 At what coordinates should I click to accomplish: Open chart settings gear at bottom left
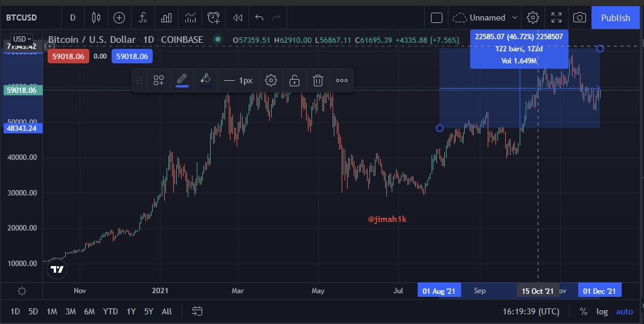[22, 291]
